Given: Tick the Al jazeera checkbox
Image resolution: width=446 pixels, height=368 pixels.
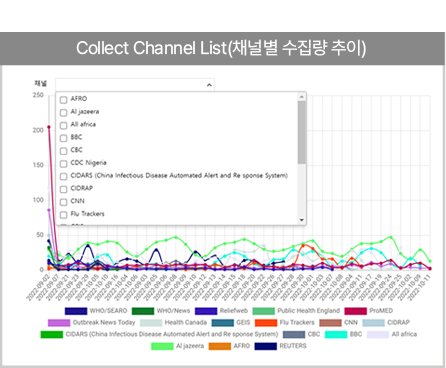Looking at the screenshot, I should click(63, 112).
